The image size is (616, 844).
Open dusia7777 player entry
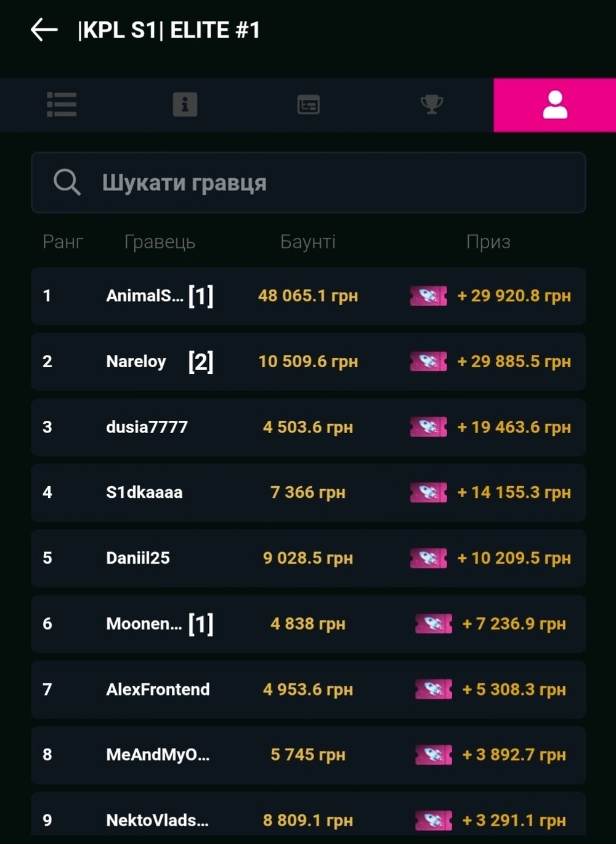(x=147, y=427)
